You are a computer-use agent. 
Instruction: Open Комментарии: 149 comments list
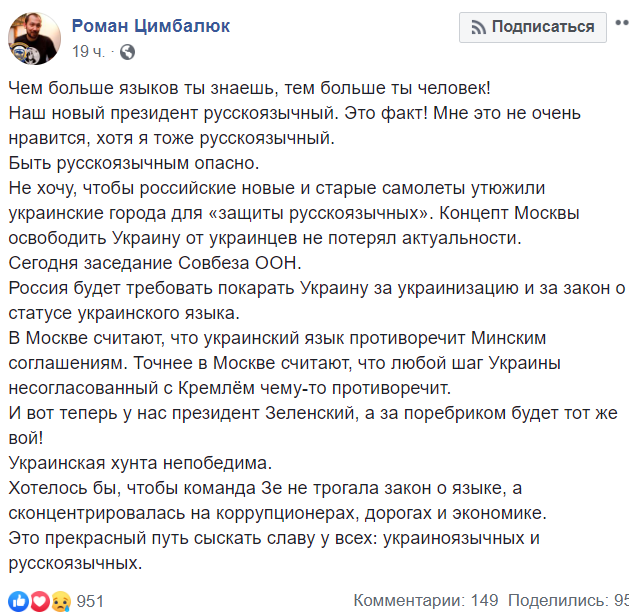(426, 600)
